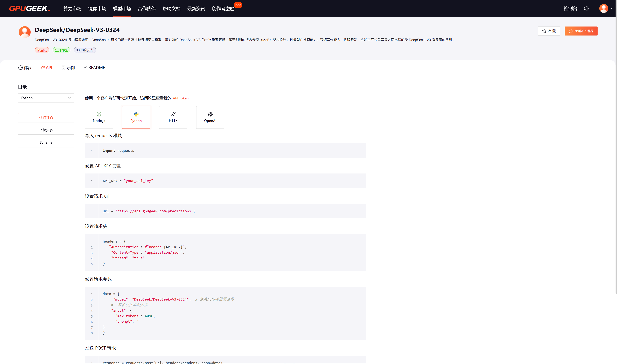Switch to the 示例 tab
This screenshot has width=617, height=364.
pos(68,68)
